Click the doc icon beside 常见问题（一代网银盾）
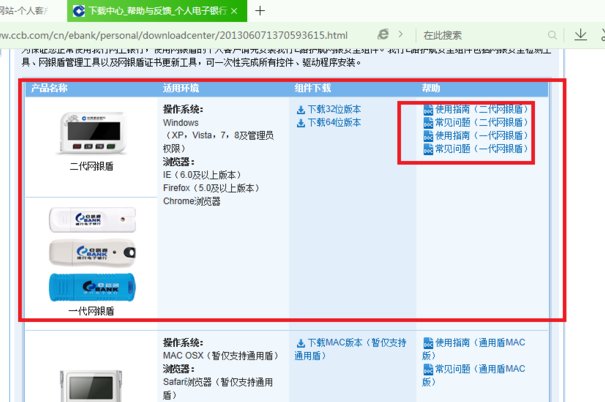The image size is (605, 402). [x=428, y=149]
